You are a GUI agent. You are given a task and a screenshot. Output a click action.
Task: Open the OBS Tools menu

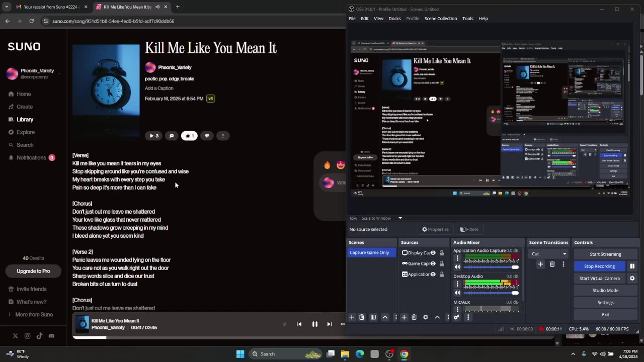(468, 19)
